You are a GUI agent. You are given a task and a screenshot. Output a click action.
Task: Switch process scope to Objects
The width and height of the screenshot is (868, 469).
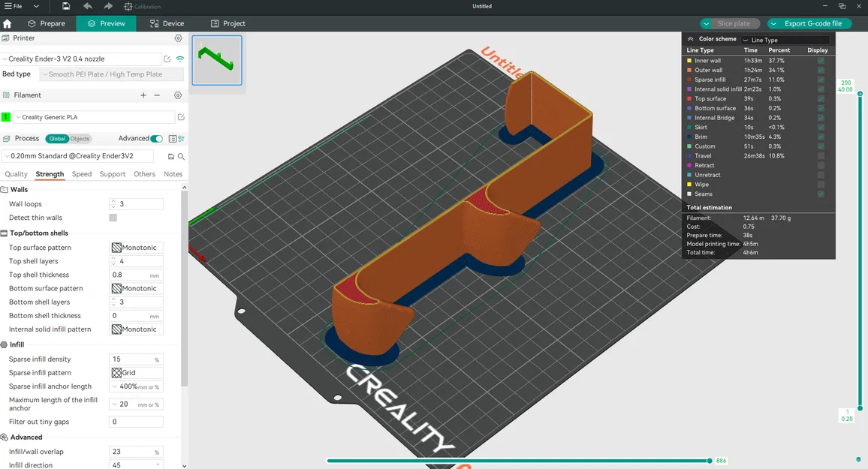coord(80,139)
